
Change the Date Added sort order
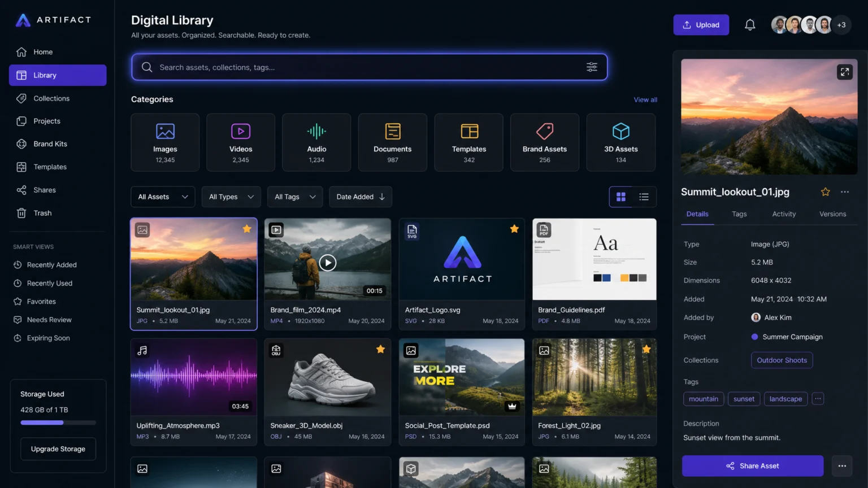point(361,197)
